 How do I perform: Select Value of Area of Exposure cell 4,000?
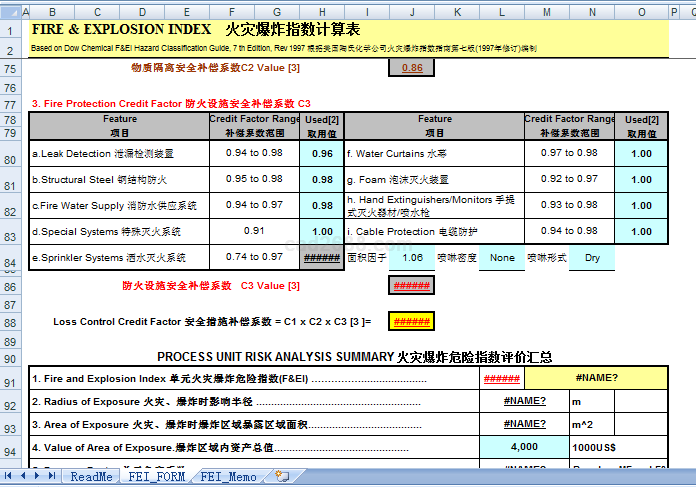point(524,446)
